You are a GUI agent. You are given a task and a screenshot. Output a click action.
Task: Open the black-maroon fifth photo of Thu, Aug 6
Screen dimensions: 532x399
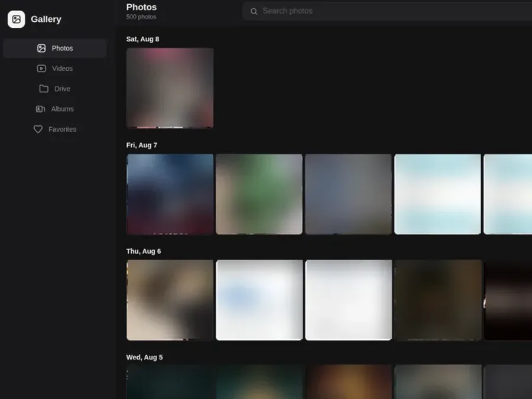(x=508, y=300)
